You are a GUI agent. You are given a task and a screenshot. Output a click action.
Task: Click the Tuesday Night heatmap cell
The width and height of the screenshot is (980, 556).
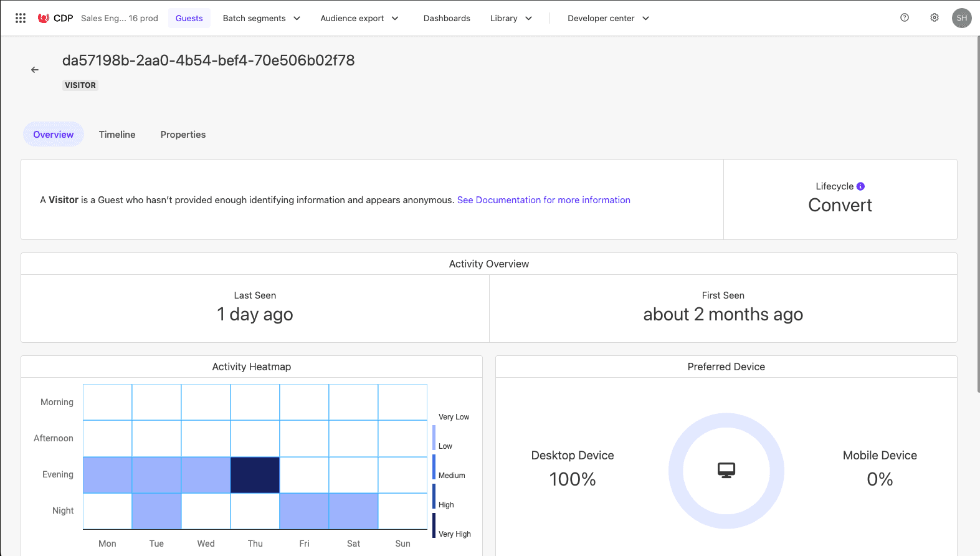[x=156, y=511]
